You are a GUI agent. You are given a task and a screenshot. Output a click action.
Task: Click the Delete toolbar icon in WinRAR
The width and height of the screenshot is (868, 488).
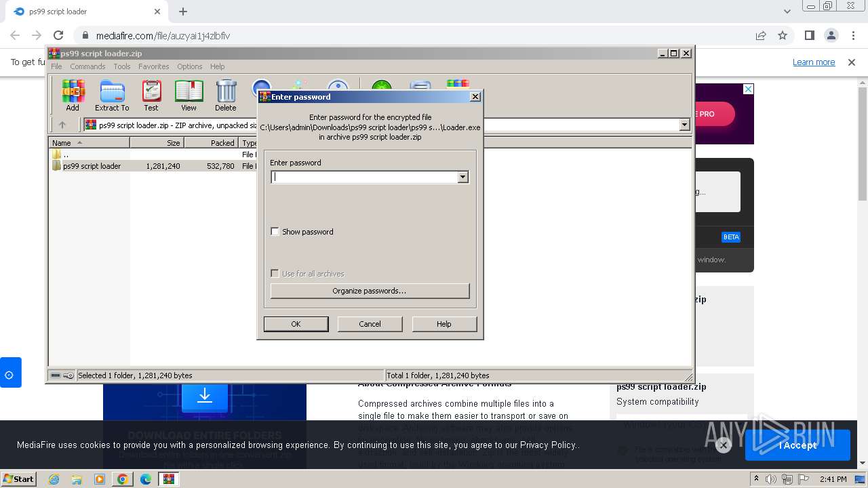[226, 96]
